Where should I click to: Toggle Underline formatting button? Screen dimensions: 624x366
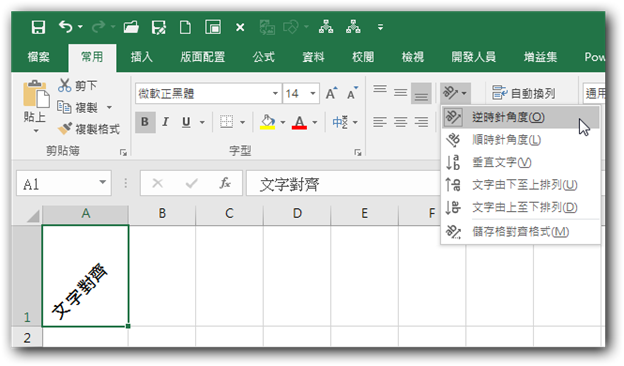pos(186,122)
